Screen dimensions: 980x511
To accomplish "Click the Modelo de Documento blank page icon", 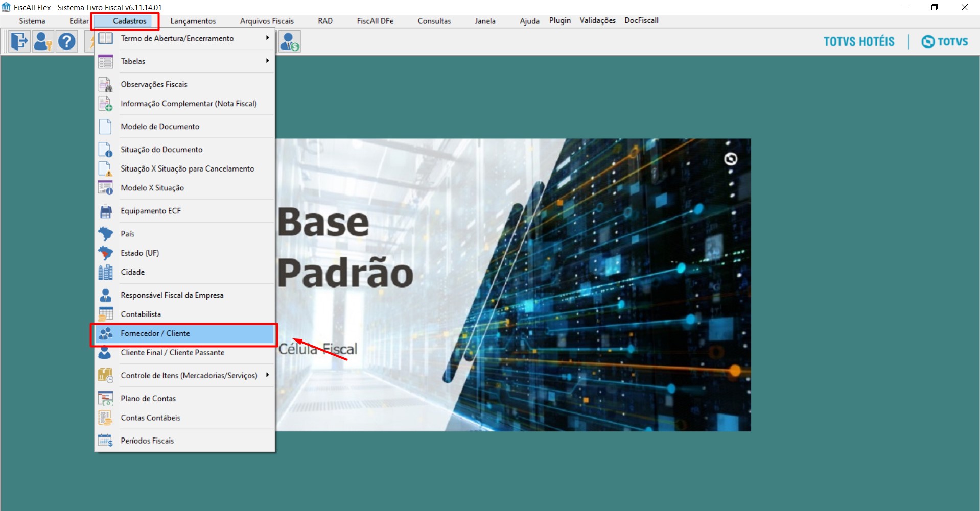I will [105, 127].
